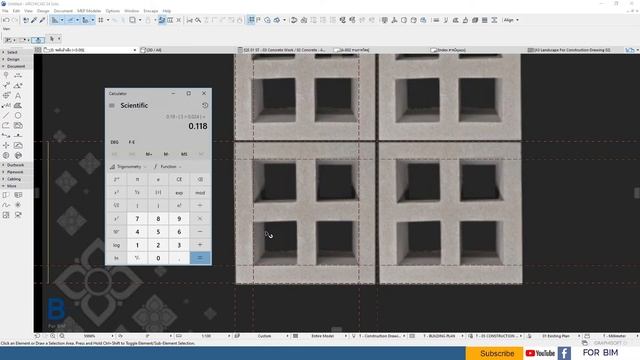Switch to A3 Landscape layout tab
Image resolution: width=640 pixels, height=360 pixels.
click(572, 50)
